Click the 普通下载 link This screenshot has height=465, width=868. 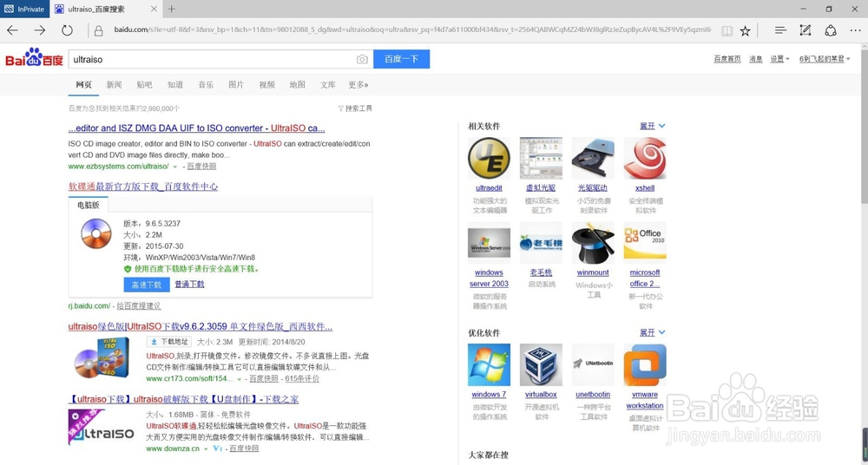pyautogui.click(x=189, y=284)
